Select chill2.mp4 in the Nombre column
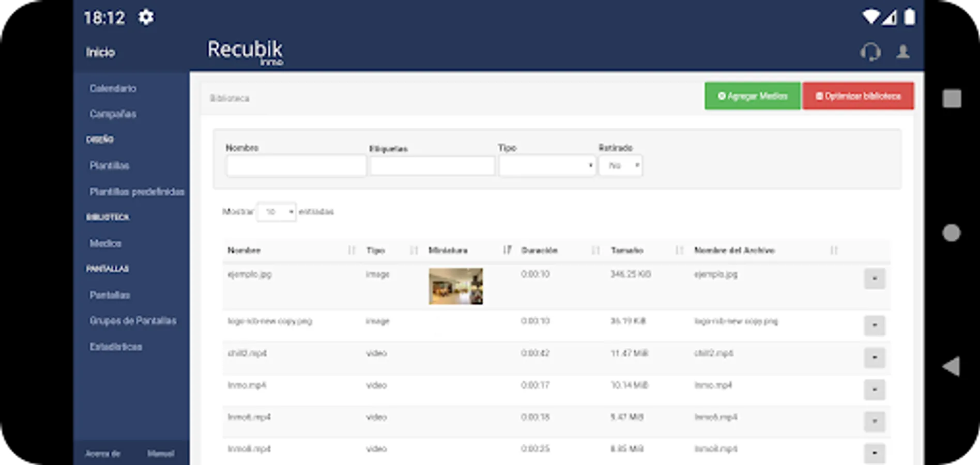This screenshot has width=980, height=465. pyautogui.click(x=247, y=353)
